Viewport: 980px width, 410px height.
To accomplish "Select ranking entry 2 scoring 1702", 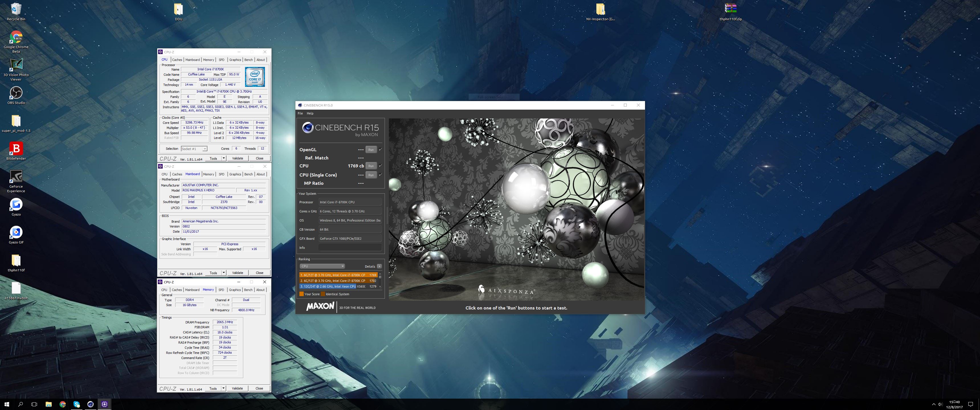I will pos(338,281).
